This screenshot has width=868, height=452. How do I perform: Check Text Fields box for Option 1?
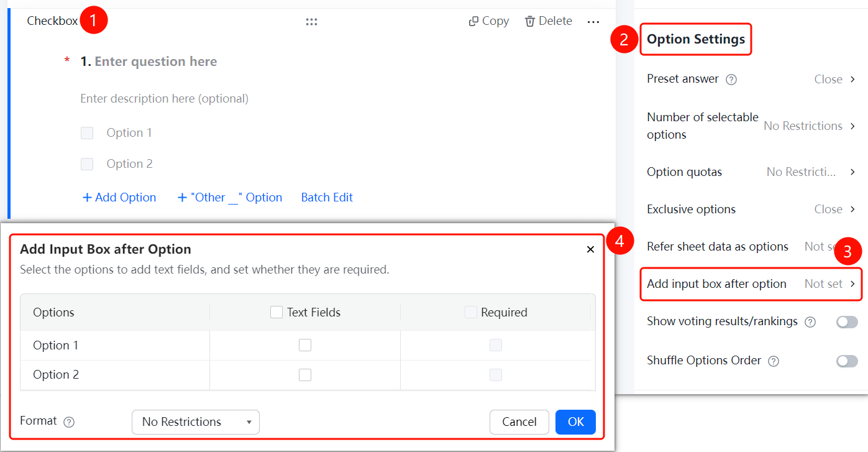pos(305,345)
